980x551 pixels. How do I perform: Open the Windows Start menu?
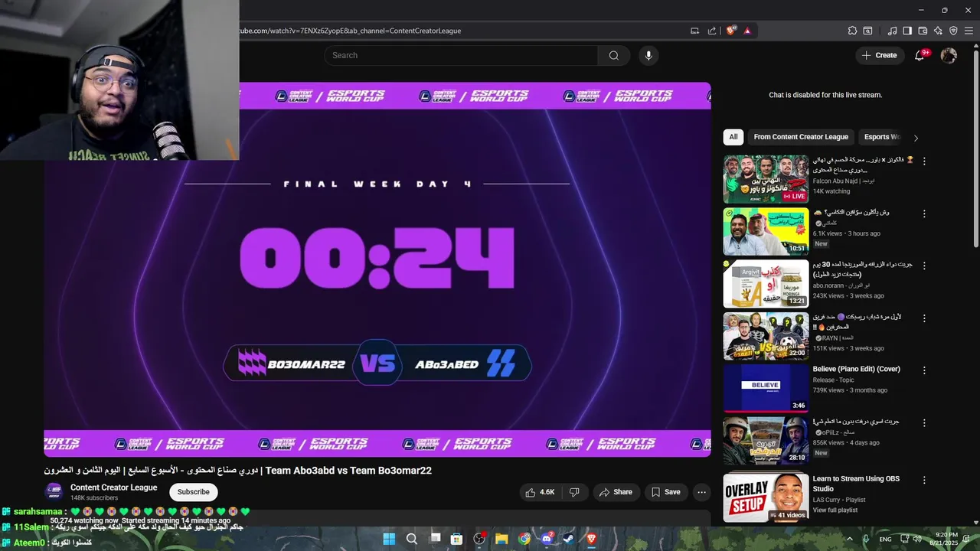tap(389, 539)
